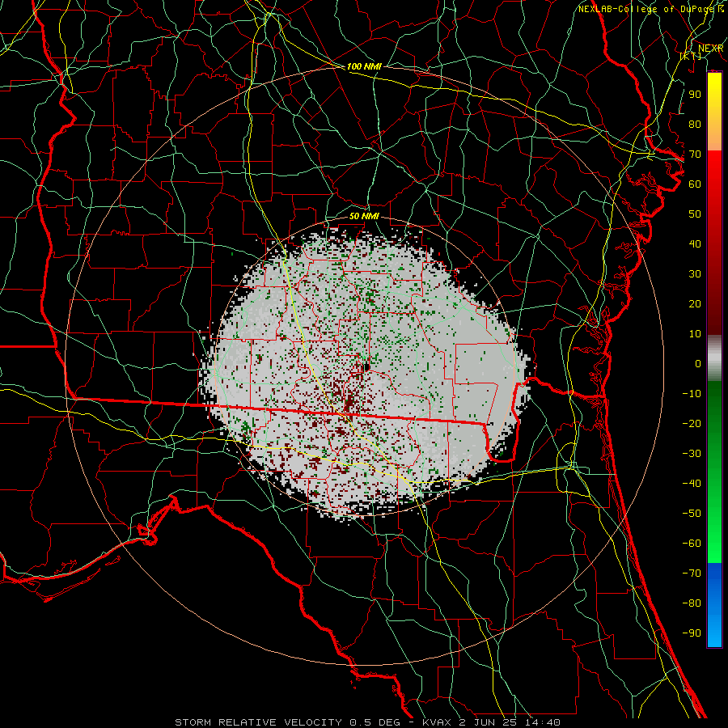728x728 pixels.
Task: Select the -60 knot value on velocity scale
Action: 692,544
